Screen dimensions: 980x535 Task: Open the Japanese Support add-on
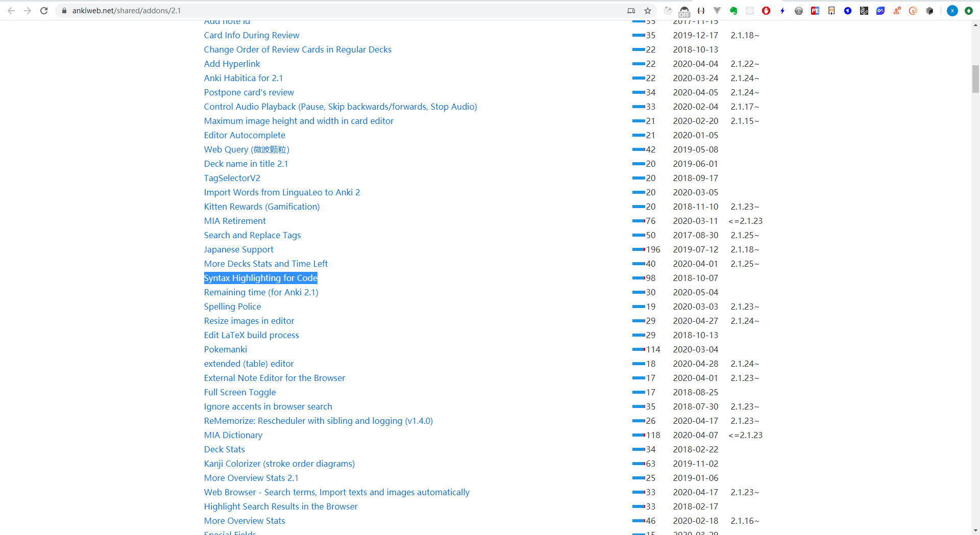239,249
